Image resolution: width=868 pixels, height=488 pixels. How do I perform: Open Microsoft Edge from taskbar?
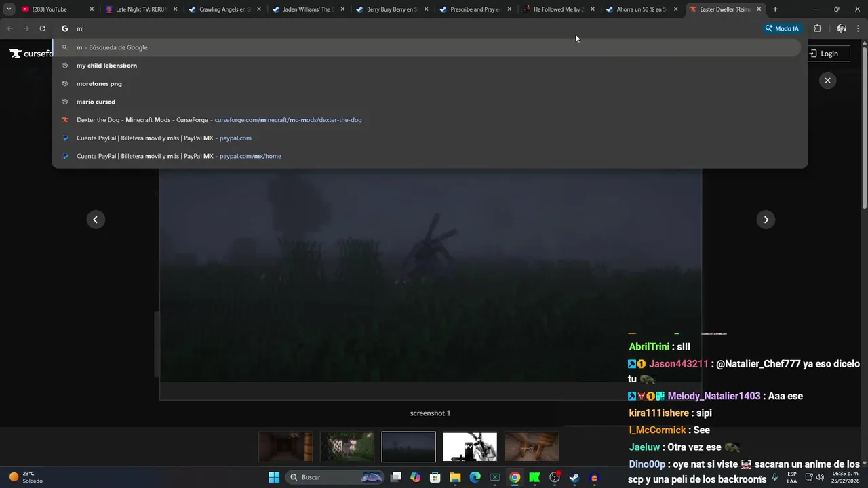(x=475, y=477)
